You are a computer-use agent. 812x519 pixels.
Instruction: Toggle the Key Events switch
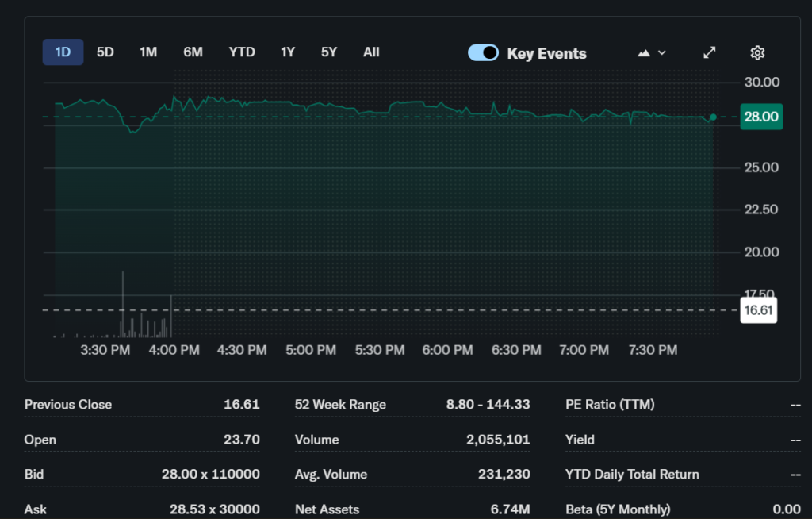[x=483, y=52]
